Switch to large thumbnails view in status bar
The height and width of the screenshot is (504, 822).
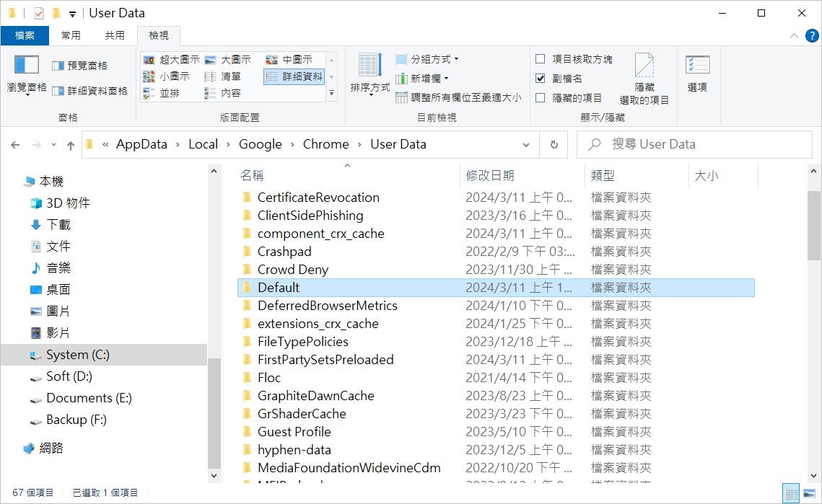click(810, 493)
